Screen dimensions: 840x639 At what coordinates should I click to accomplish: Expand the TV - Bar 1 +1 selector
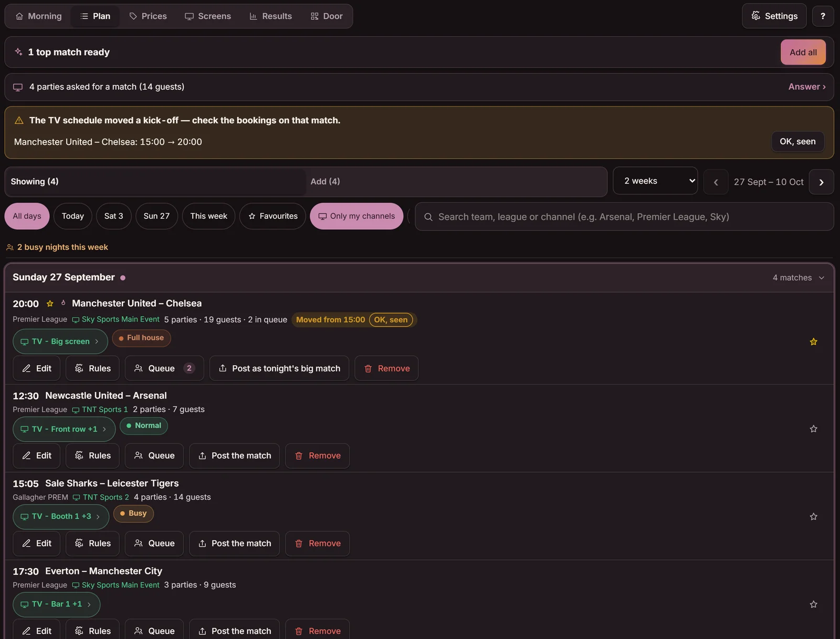[56, 604]
